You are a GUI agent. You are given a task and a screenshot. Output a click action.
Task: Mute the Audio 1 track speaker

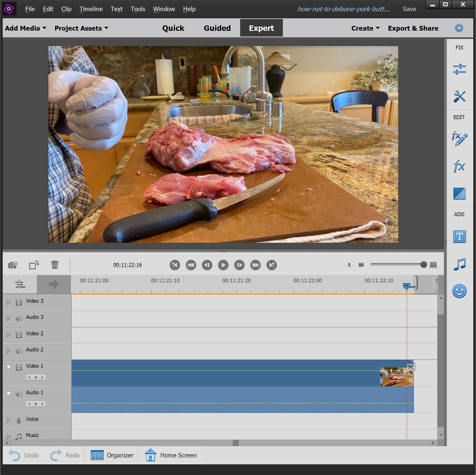coord(19,394)
